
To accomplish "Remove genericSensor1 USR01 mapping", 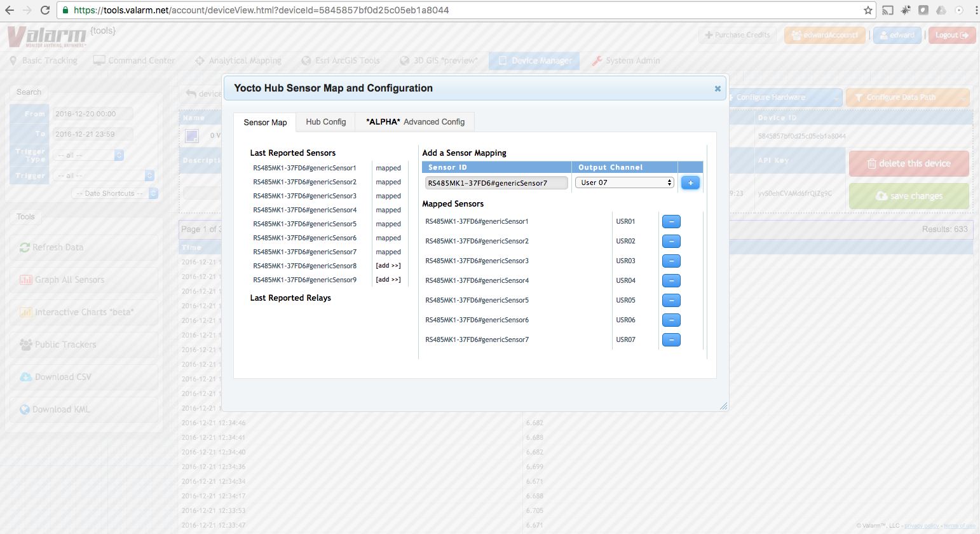I will pos(671,221).
